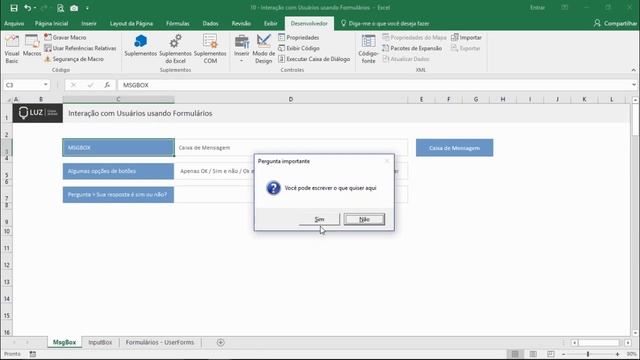This screenshot has height=360, width=640.
Task: Click Não in the message box
Action: 364,220
